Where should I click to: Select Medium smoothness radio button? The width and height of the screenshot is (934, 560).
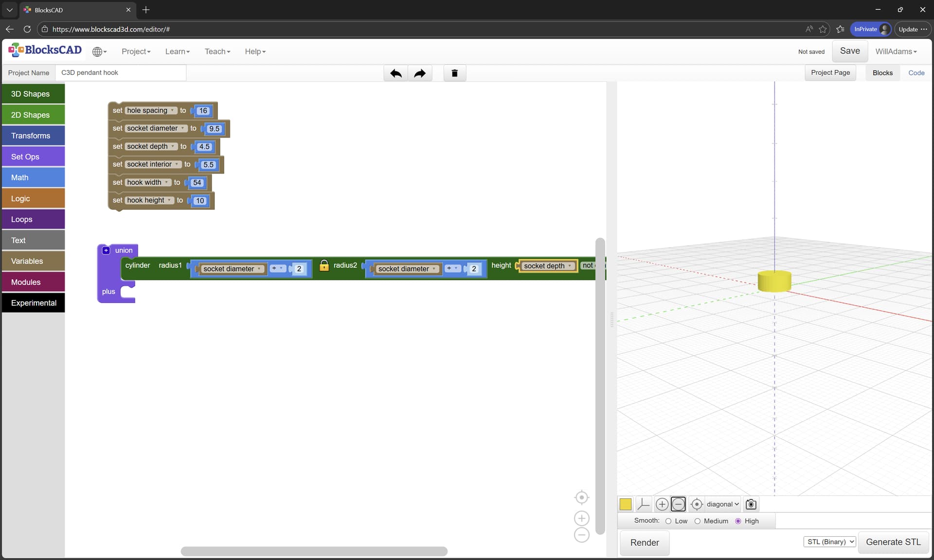[697, 521]
